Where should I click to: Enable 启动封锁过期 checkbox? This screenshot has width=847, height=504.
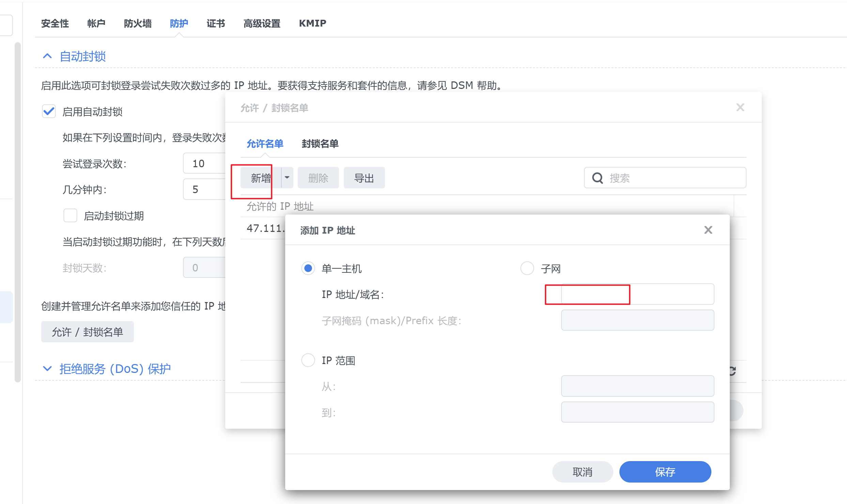coord(70,216)
